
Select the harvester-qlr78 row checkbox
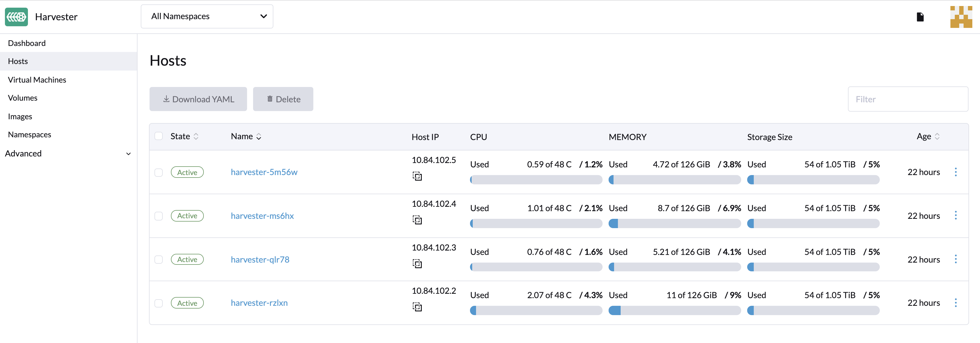click(159, 259)
